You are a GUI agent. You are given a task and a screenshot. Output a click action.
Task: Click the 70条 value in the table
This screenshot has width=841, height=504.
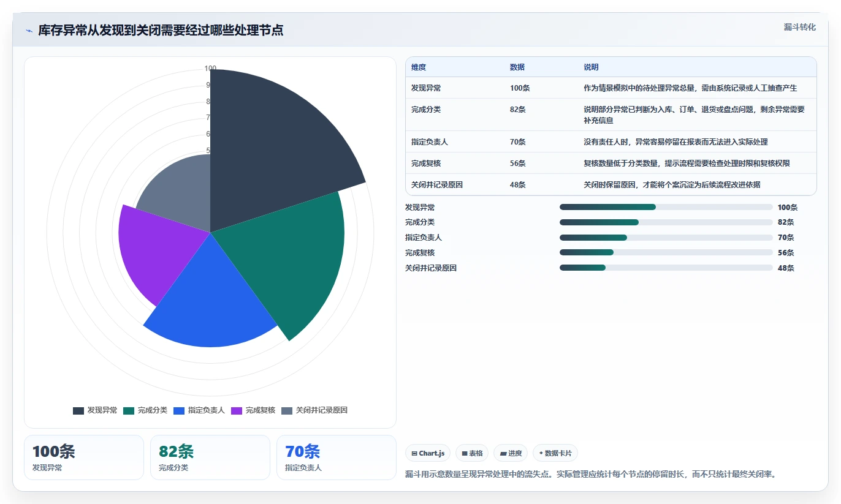tap(518, 141)
